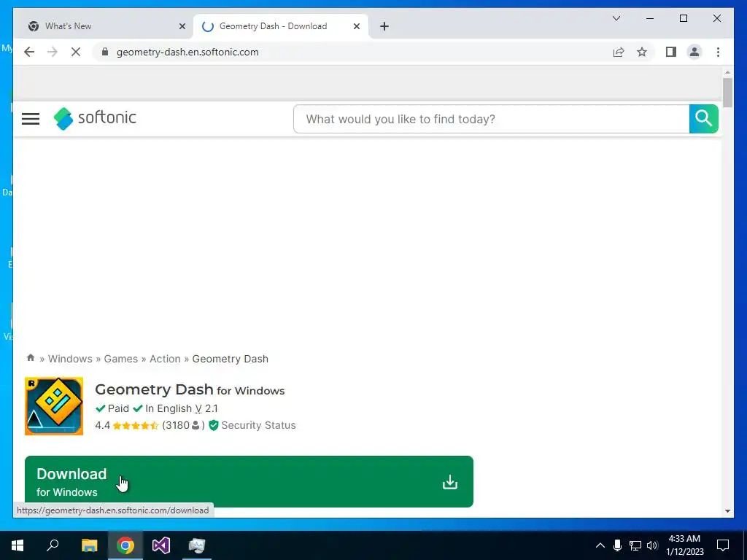
Task: Click the network tray icon
Action: pyautogui.click(x=635, y=545)
